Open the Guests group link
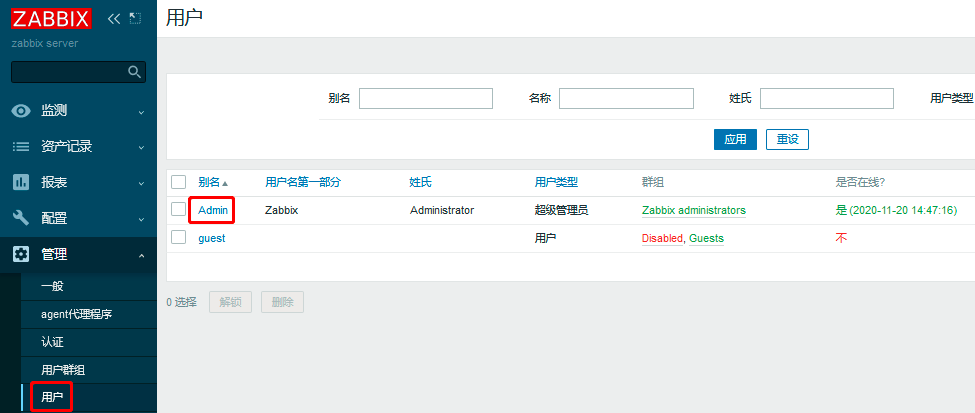This screenshot has width=975, height=413. point(706,238)
